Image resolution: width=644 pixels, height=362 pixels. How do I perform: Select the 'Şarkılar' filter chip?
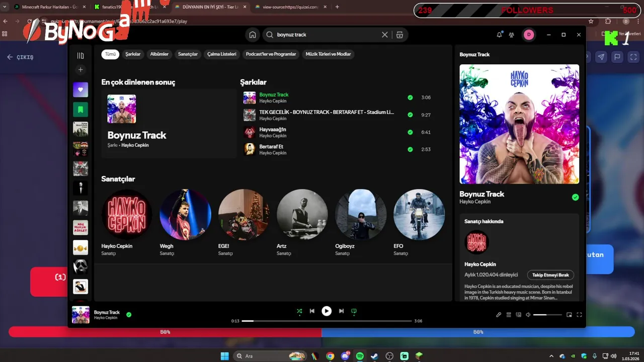coord(133,54)
